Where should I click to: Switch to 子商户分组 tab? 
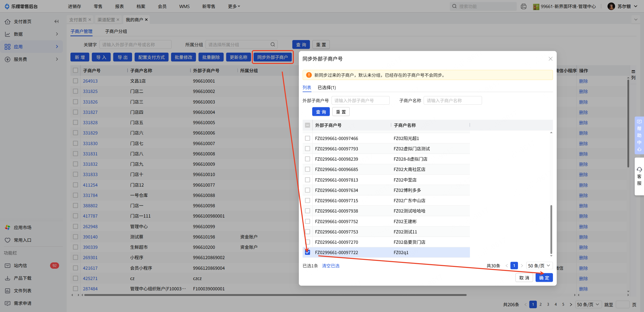[x=116, y=31]
